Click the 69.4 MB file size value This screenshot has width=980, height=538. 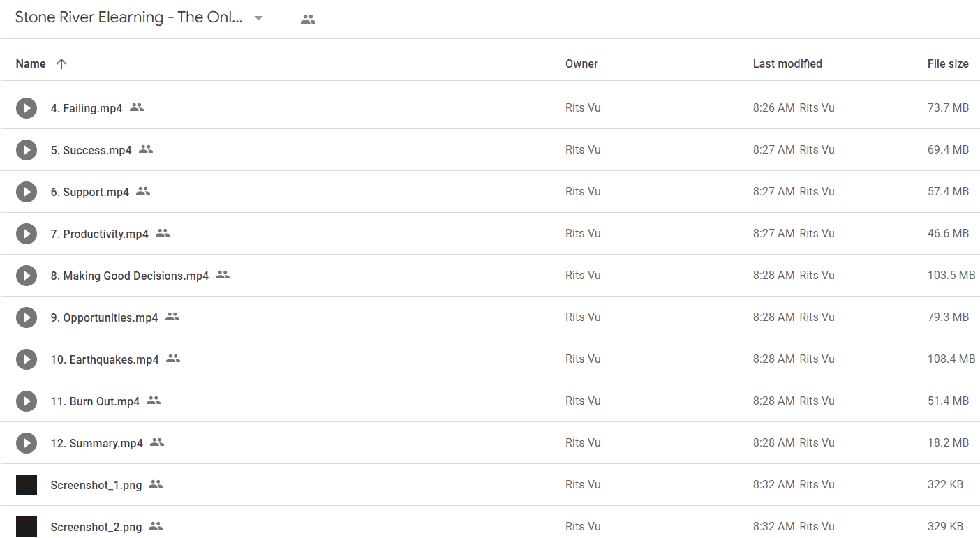[948, 150]
